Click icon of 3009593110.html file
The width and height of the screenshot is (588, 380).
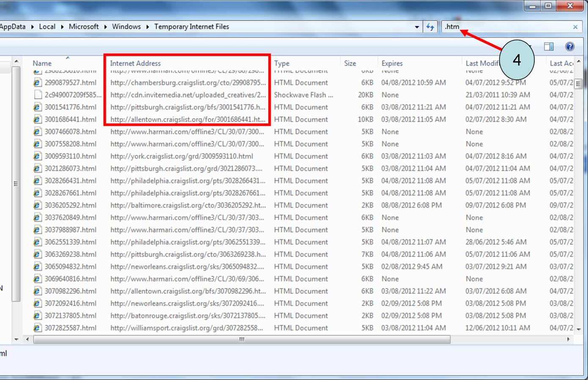37,156
